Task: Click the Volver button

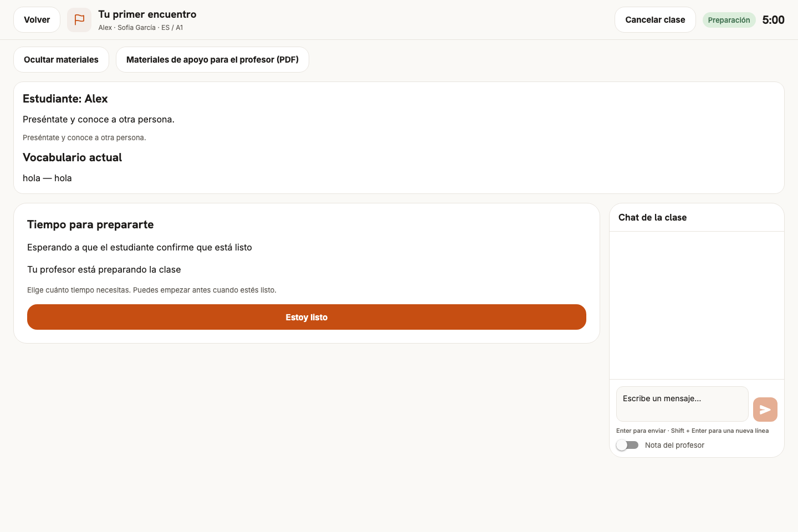Action: (37, 20)
